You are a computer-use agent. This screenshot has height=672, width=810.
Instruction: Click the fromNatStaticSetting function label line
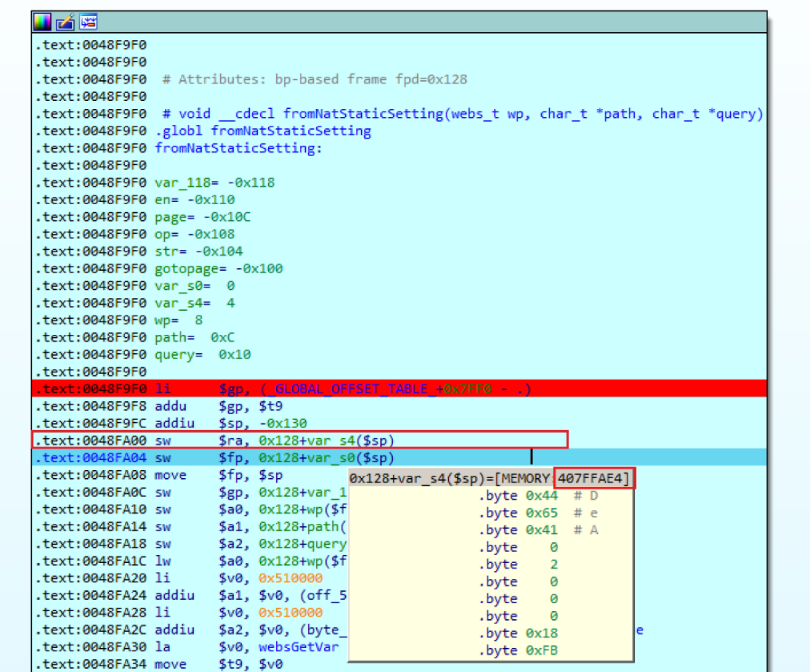tap(238, 148)
